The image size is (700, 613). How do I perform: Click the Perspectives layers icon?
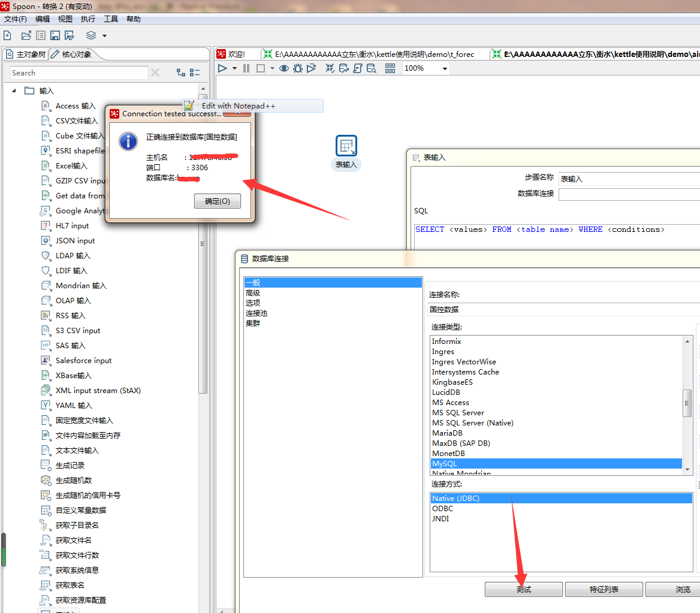pos(91,35)
